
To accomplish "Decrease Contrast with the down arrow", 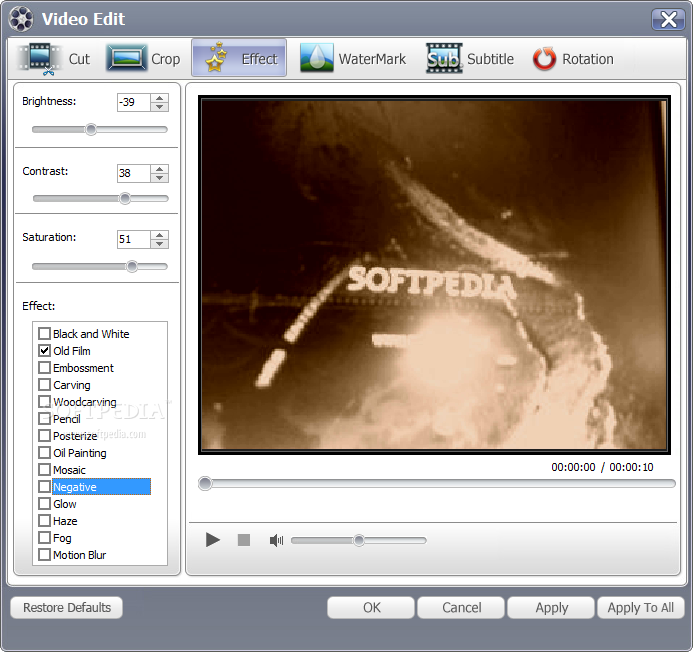I will click(x=160, y=178).
